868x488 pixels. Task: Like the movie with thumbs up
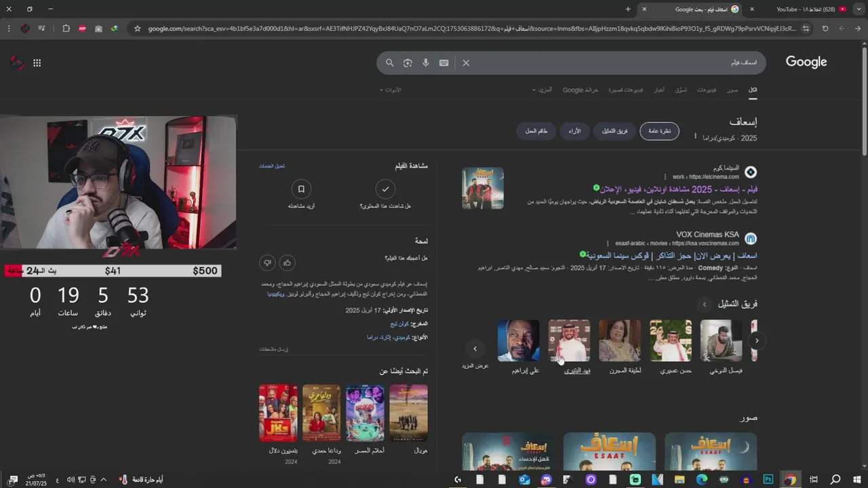coord(288,262)
